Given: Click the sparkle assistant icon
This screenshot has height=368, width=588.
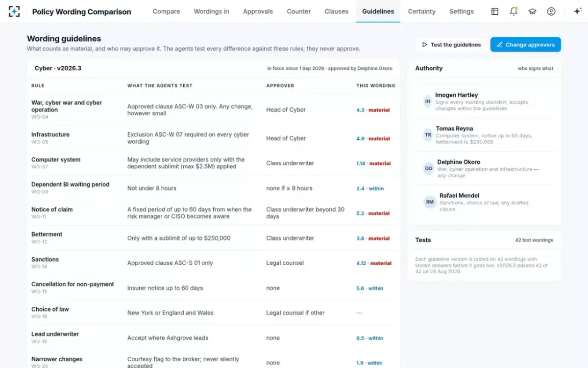Looking at the screenshot, I should click(577, 11).
